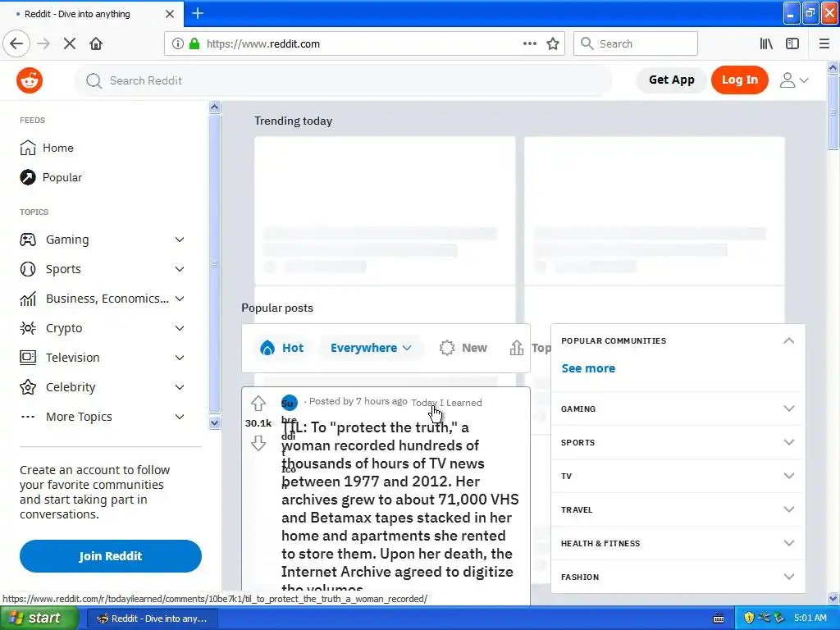Click the browser forward arrow
Screen dimensions: 840x630
coord(43,43)
